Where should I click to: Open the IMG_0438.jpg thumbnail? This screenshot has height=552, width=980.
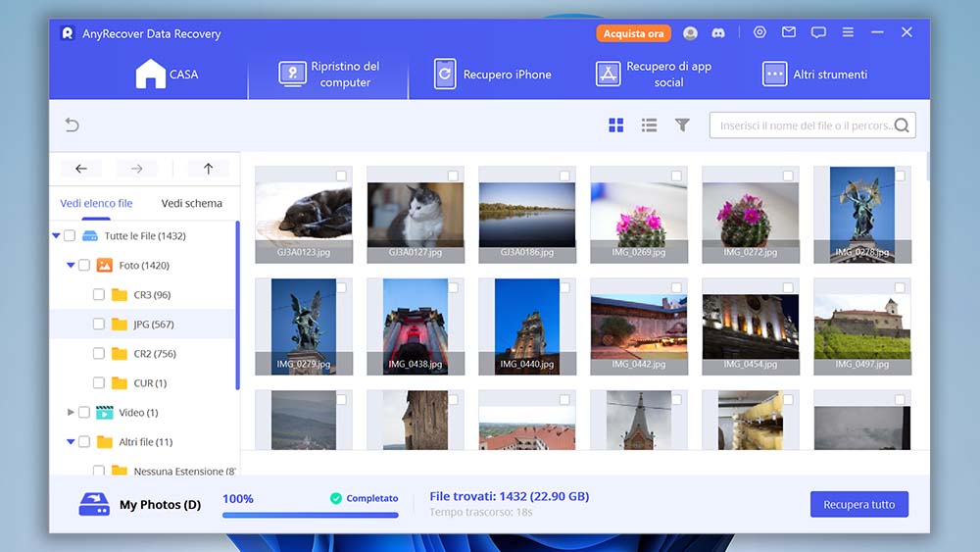[x=416, y=326]
